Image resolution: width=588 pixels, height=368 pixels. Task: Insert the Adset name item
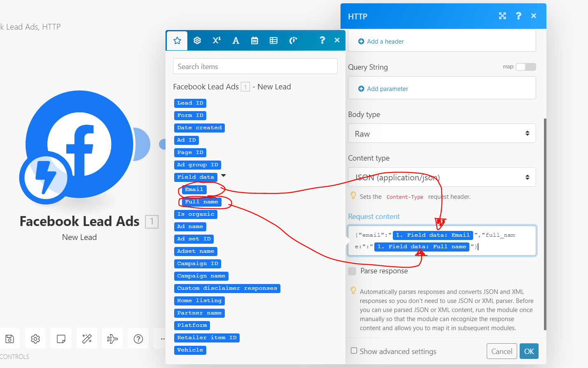(x=196, y=252)
